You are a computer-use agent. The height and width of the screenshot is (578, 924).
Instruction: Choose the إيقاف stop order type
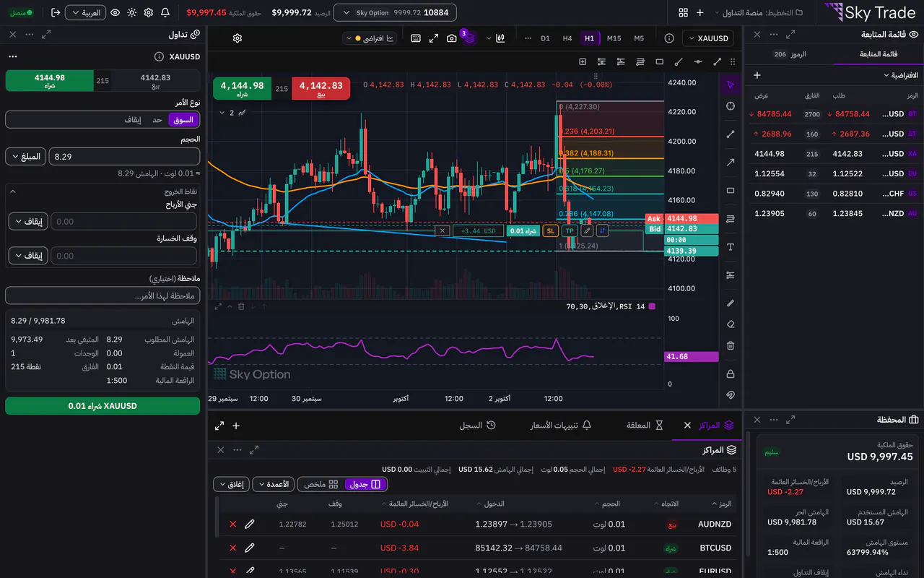(x=133, y=119)
